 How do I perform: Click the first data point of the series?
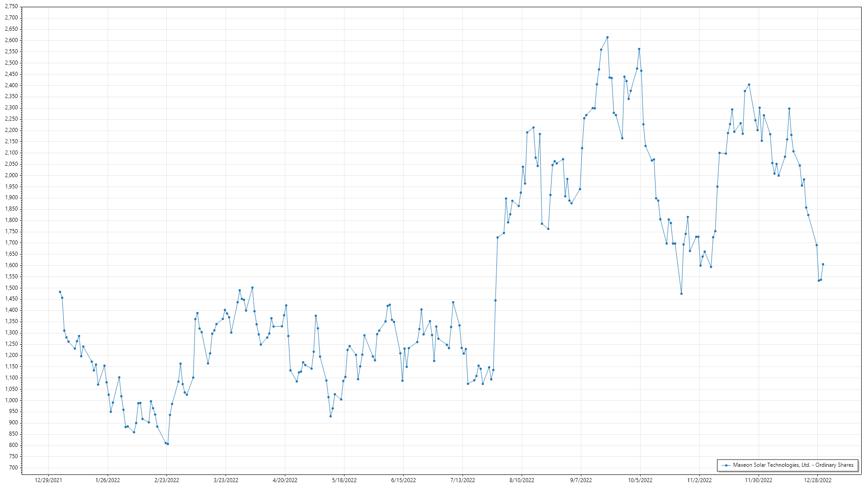coord(60,292)
